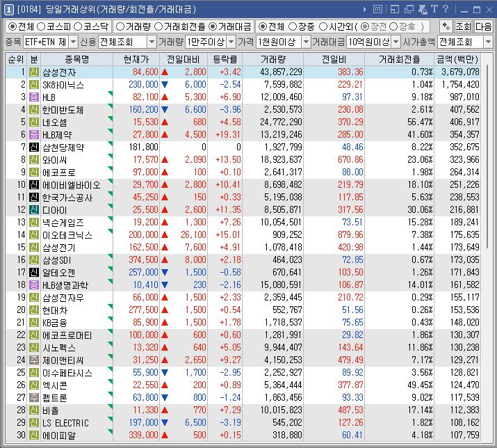497x448 pixels.
Task: Click the 등락률 column header
Action: point(225,59)
